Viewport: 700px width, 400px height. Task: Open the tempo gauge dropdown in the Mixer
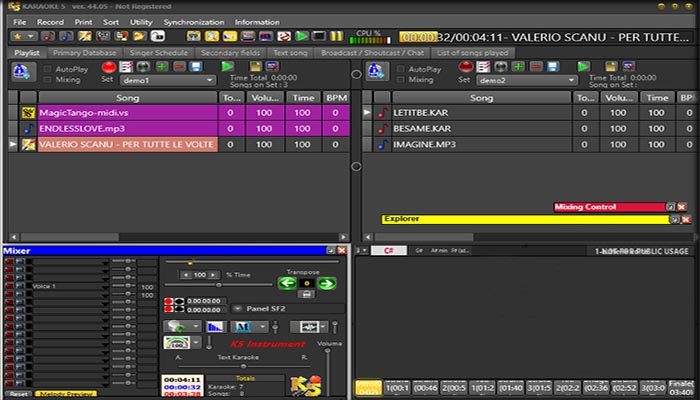pyautogui.click(x=196, y=343)
